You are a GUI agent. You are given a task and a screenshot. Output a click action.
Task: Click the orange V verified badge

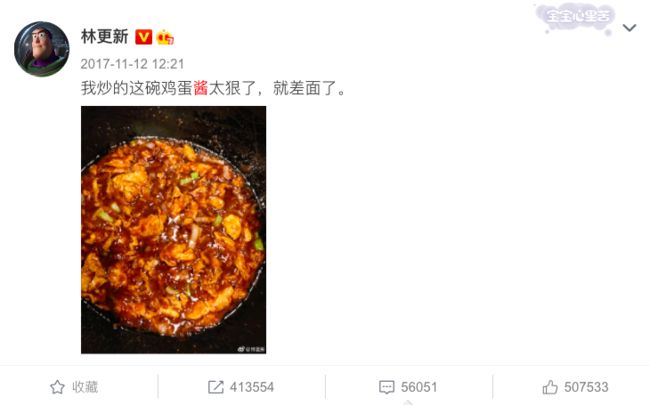143,37
